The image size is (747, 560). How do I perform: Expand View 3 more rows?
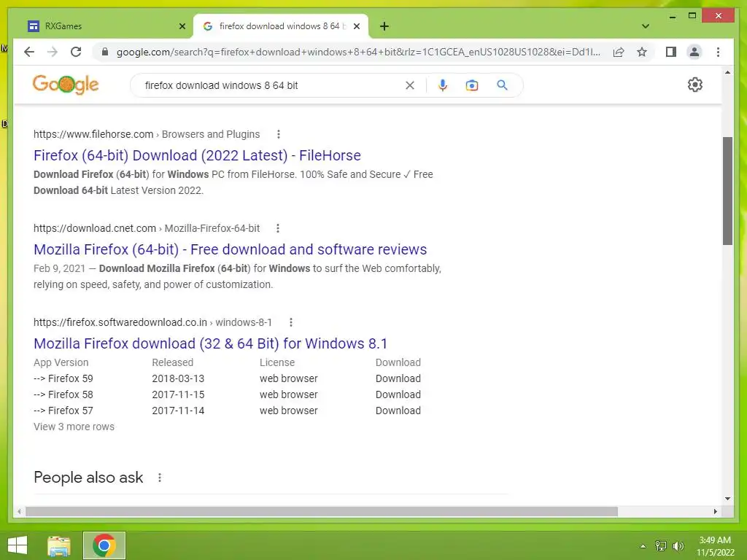point(74,427)
